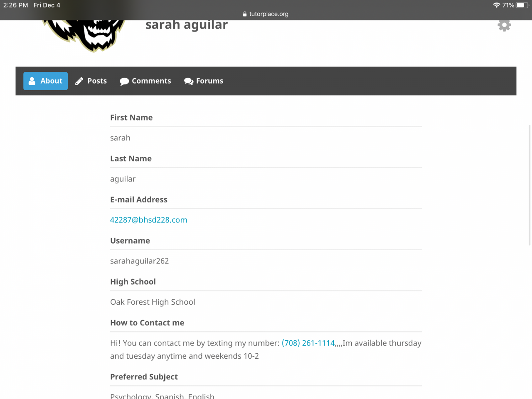Click the pencil icon beside Posts
Image resolution: width=532 pixels, height=399 pixels.
79,81
